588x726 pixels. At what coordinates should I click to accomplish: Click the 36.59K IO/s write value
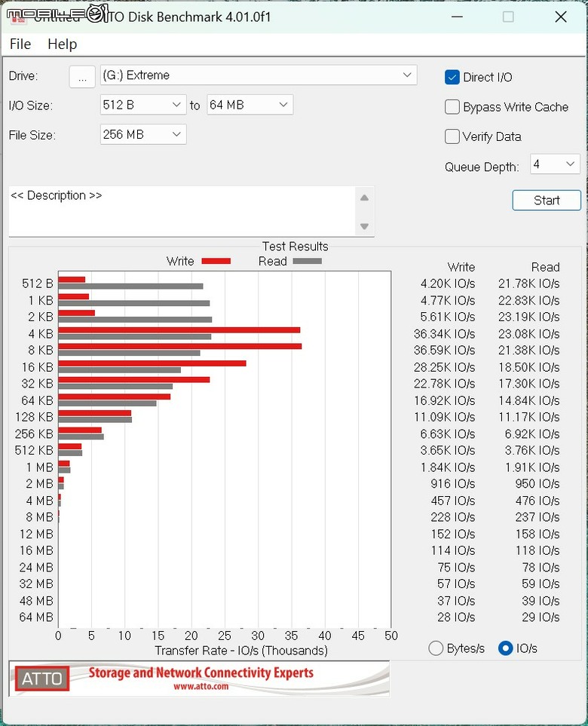445,350
